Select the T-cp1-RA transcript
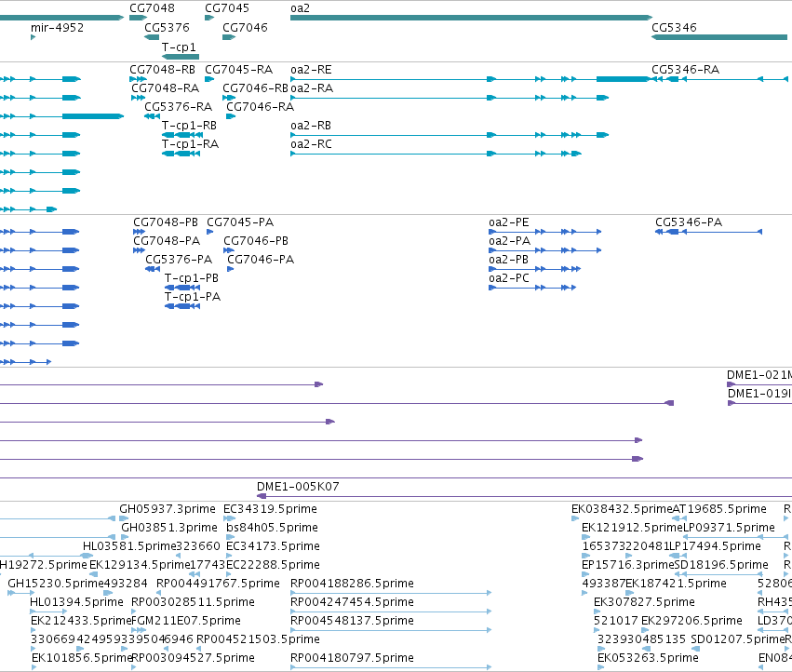Image resolution: width=792 pixels, height=672 pixels. tap(181, 153)
